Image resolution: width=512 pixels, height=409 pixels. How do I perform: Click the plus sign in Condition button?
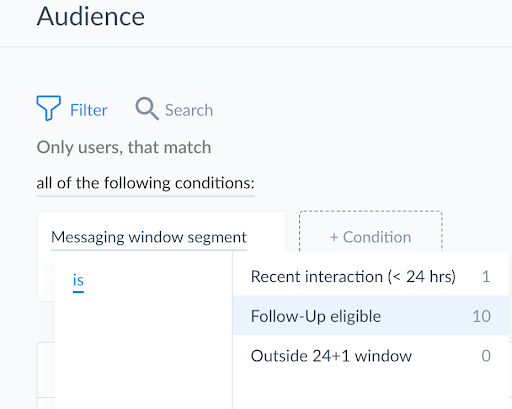click(x=334, y=237)
